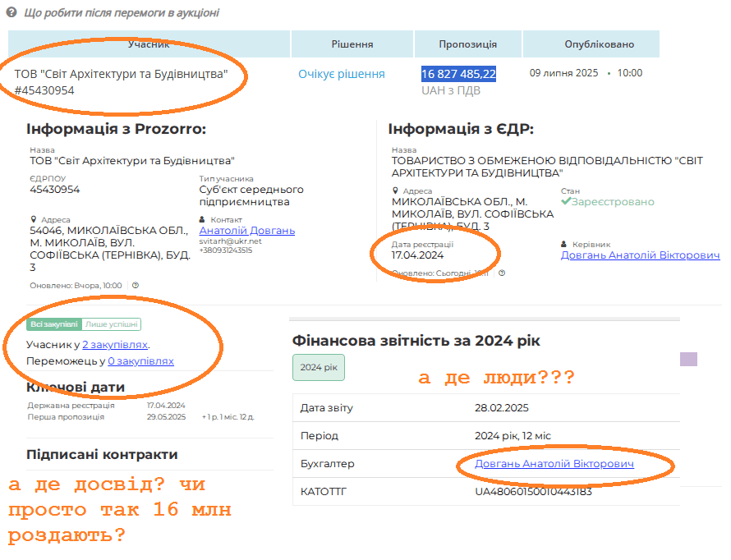Switch filter to 'Лише успішні'

(x=112, y=324)
